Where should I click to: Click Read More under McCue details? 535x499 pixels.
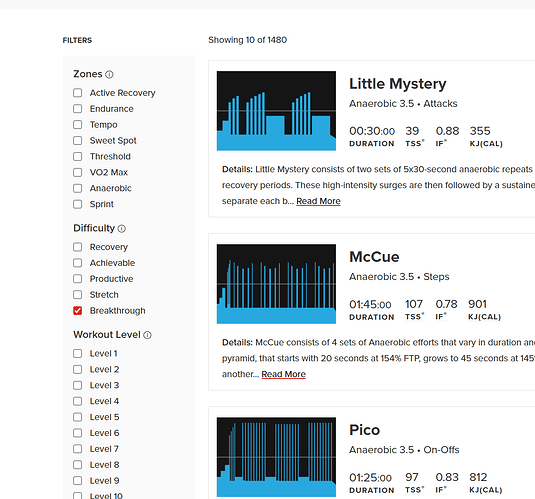pyautogui.click(x=284, y=374)
